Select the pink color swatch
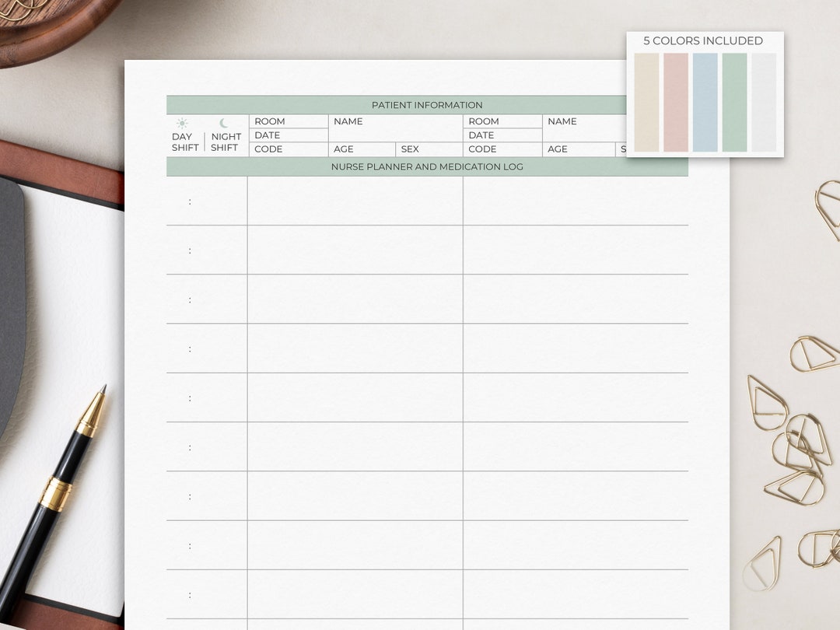 coord(676,103)
